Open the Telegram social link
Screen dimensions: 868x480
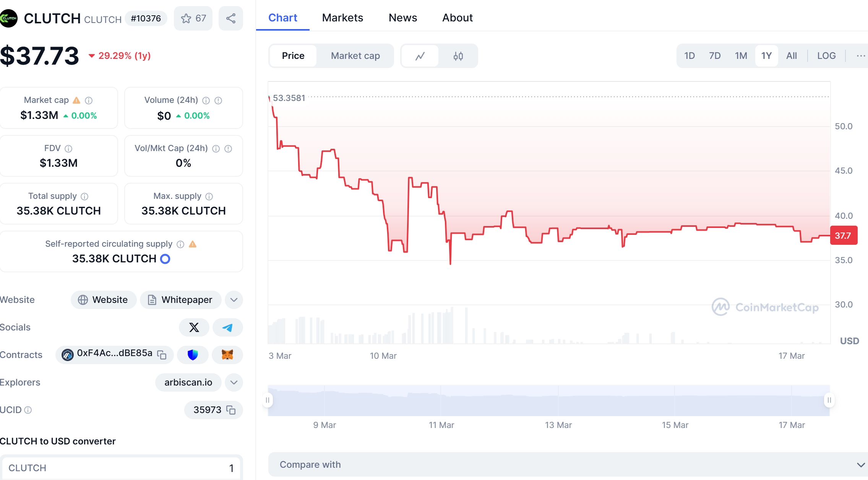point(227,327)
